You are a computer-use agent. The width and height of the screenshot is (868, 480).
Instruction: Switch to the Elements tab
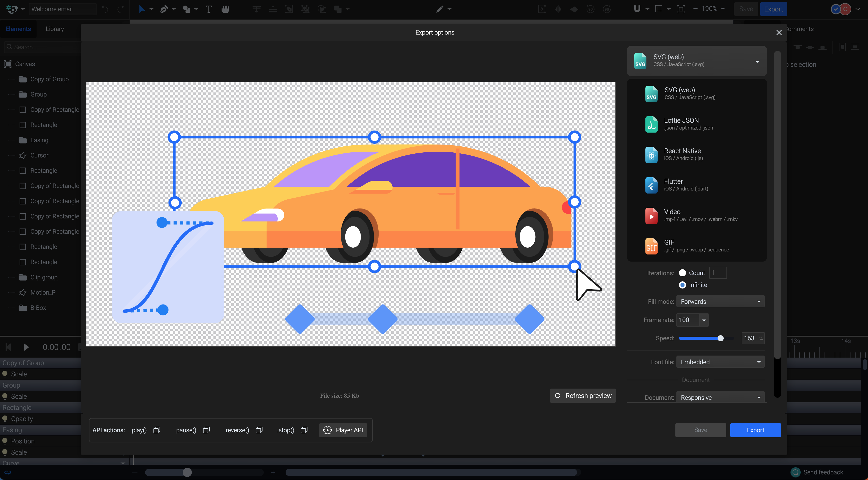pos(18,29)
